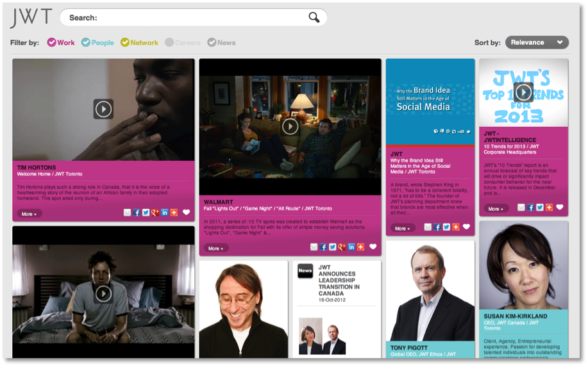The image size is (588, 367).
Task: Share Tim Hortons card on LinkedIn
Action: pos(164,213)
